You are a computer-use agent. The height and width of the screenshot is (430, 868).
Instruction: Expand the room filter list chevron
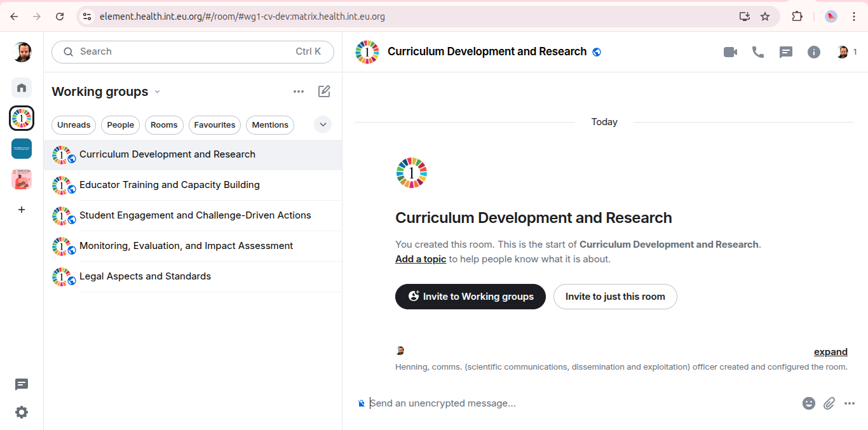point(323,125)
